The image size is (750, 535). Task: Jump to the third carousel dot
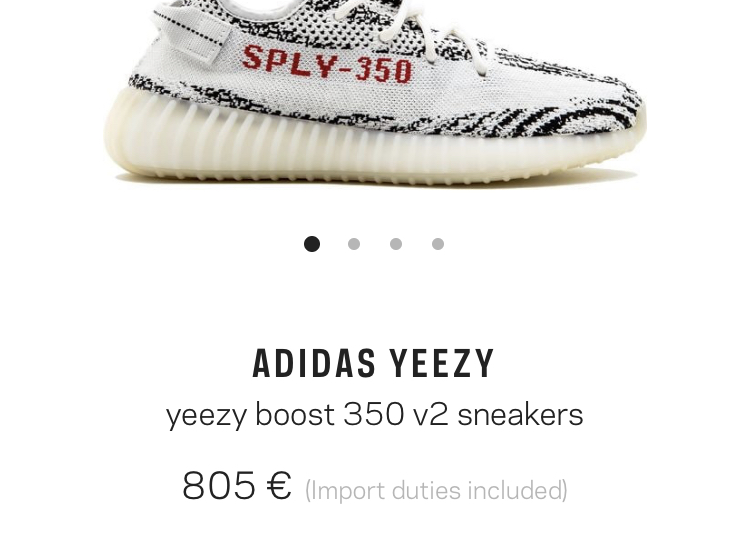click(x=396, y=244)
